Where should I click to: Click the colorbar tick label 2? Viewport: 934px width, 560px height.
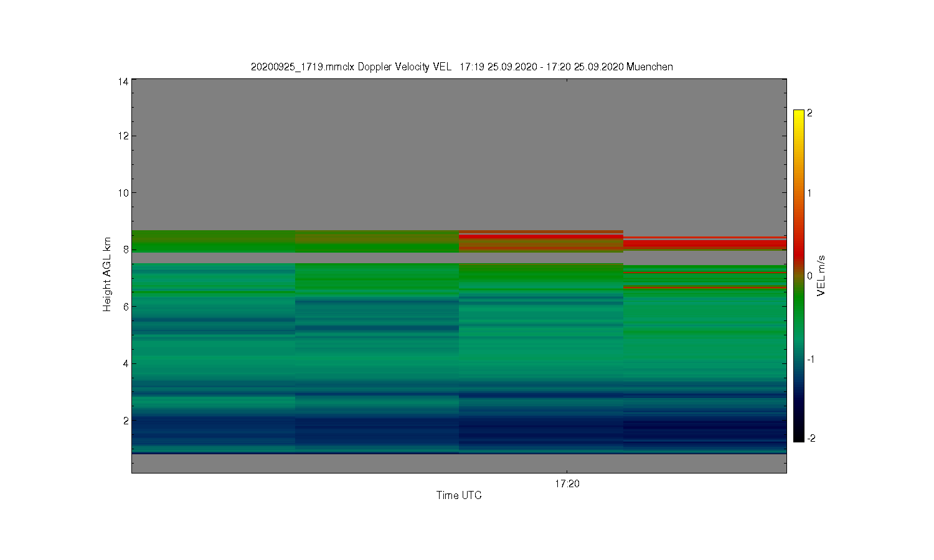[x=809, y=113]
